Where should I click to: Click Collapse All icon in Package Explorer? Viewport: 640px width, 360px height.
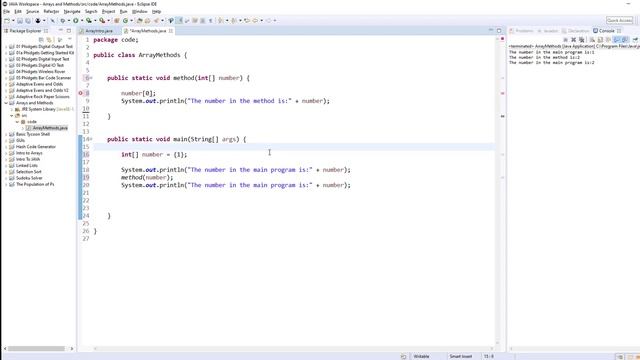(41, 40)
